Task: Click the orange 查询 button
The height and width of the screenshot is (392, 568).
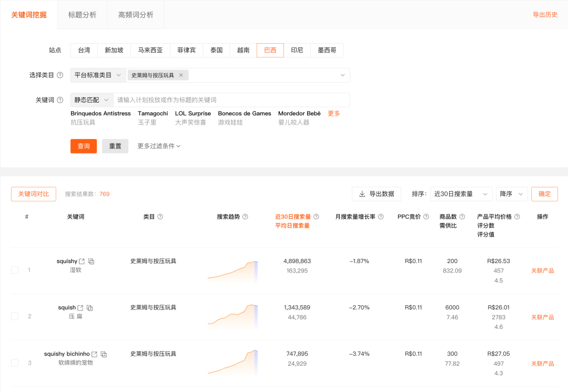Action: coord(84,146)
